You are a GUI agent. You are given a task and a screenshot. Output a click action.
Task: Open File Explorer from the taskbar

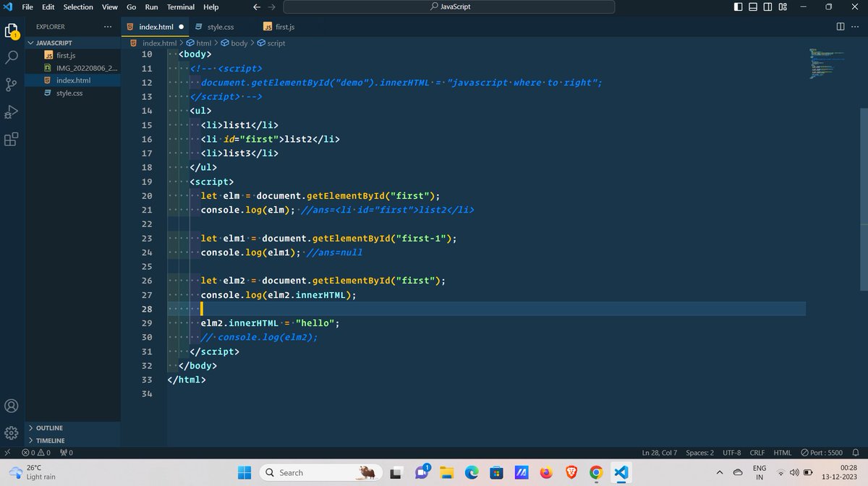tap(446, 472)
